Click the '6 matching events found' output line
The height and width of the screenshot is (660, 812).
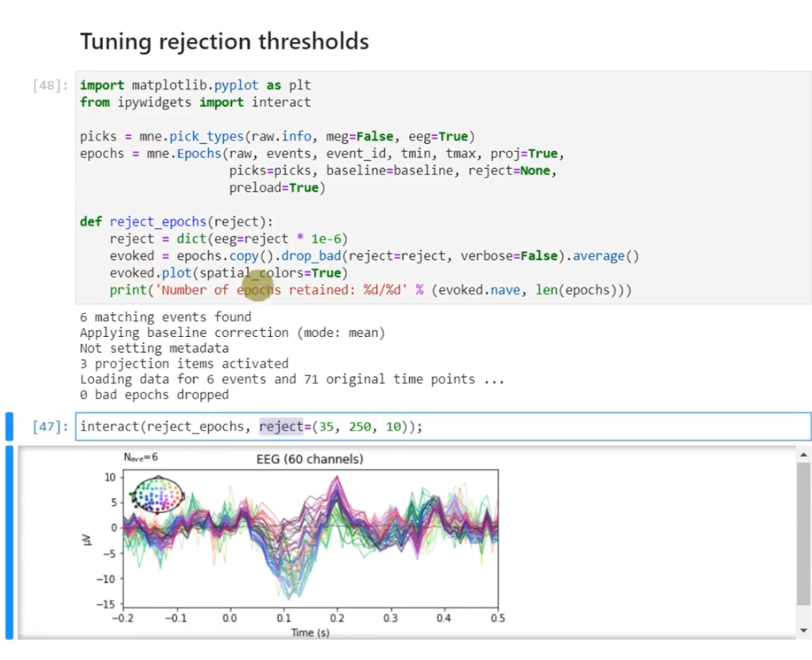tap(165, 317)
